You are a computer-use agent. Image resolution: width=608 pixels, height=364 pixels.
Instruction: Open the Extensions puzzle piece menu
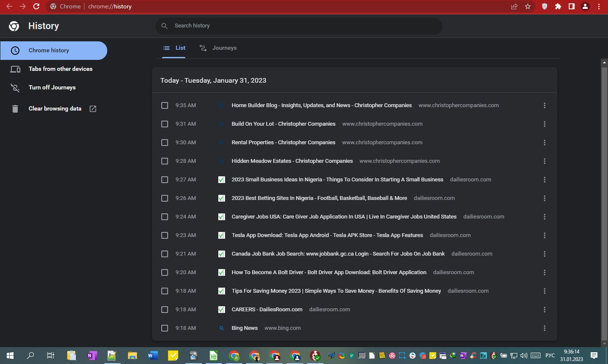pos(558,6)
